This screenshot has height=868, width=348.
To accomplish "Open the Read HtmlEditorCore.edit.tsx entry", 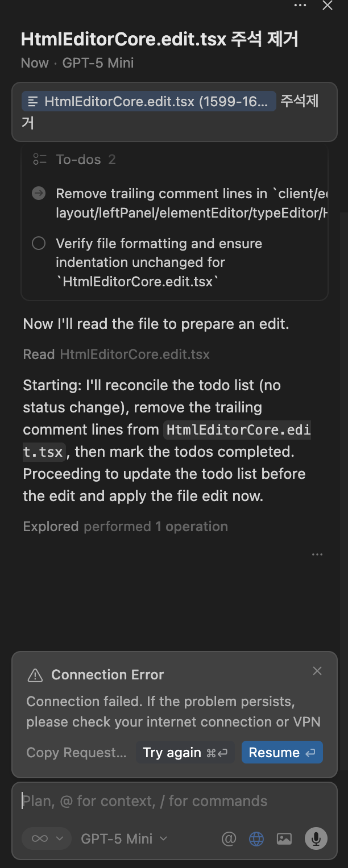I will tap(116, 354).
